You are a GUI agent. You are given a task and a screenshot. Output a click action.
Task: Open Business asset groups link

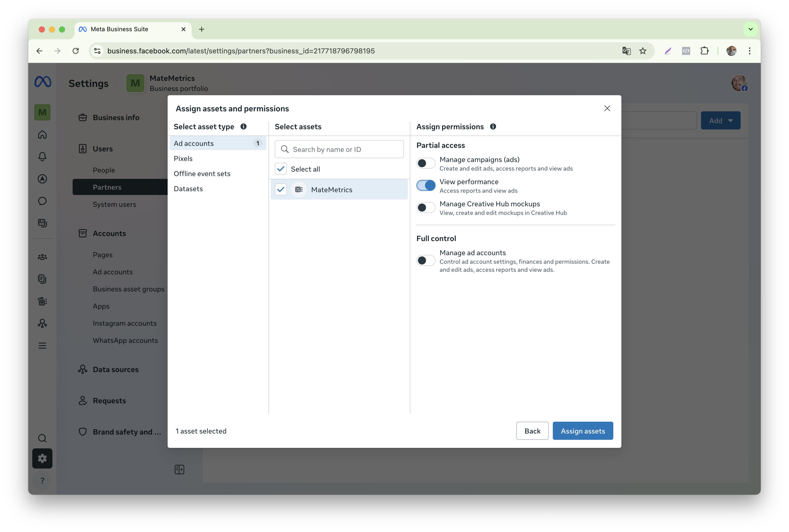(129, 289)
